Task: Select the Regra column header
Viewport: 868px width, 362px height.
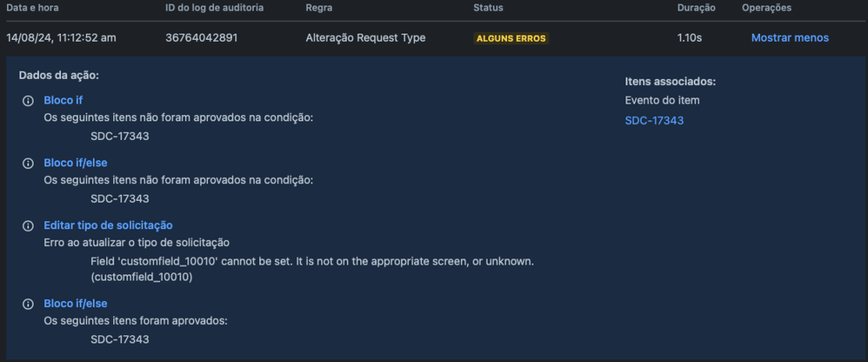Action: tap(318, 8)
